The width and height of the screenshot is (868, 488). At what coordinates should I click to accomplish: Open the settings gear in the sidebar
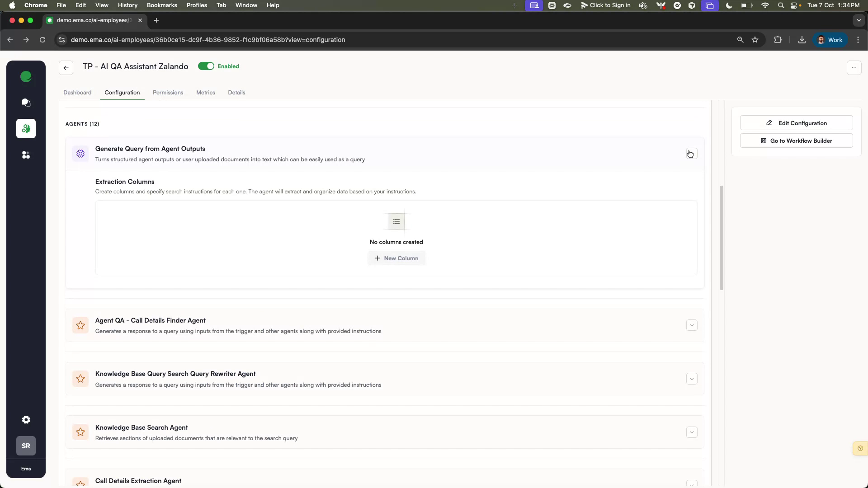(26, 420)
